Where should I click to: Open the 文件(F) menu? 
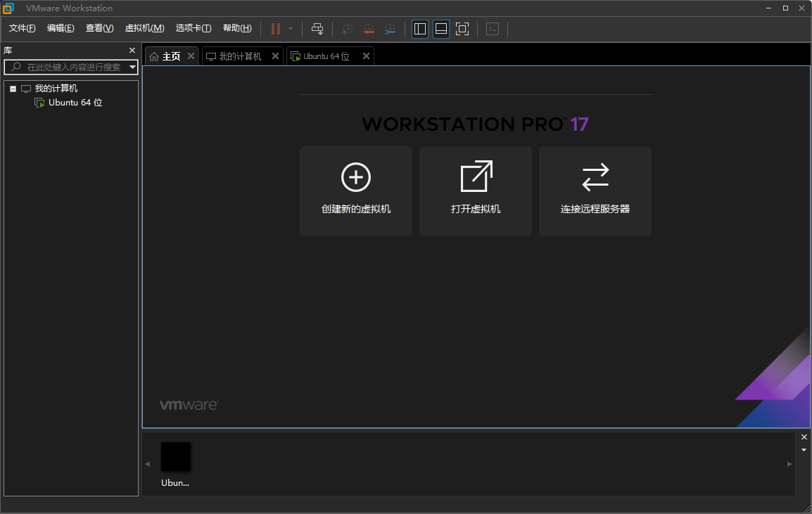tap(23, 28)
